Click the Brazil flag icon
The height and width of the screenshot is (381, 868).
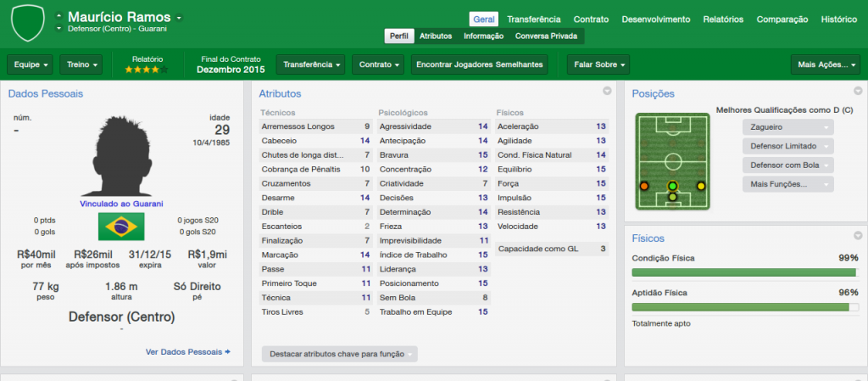point(121,226)
